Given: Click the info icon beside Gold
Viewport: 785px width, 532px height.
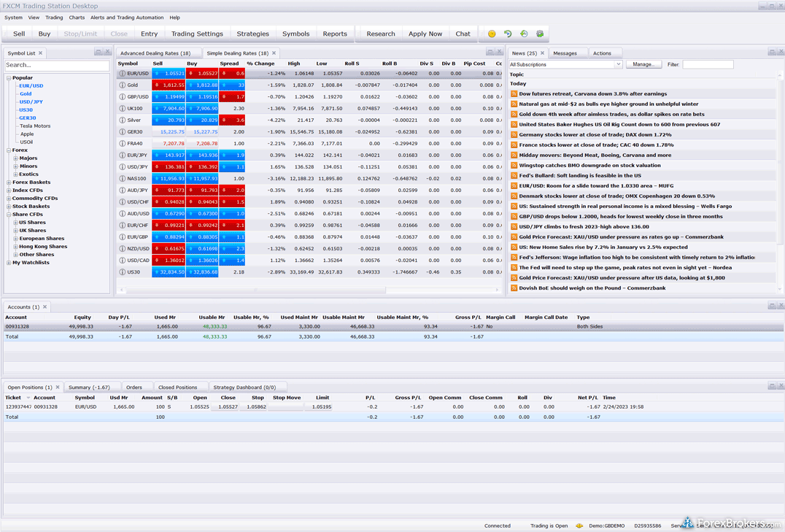Looking at the screenshot, I should (122, 85).
